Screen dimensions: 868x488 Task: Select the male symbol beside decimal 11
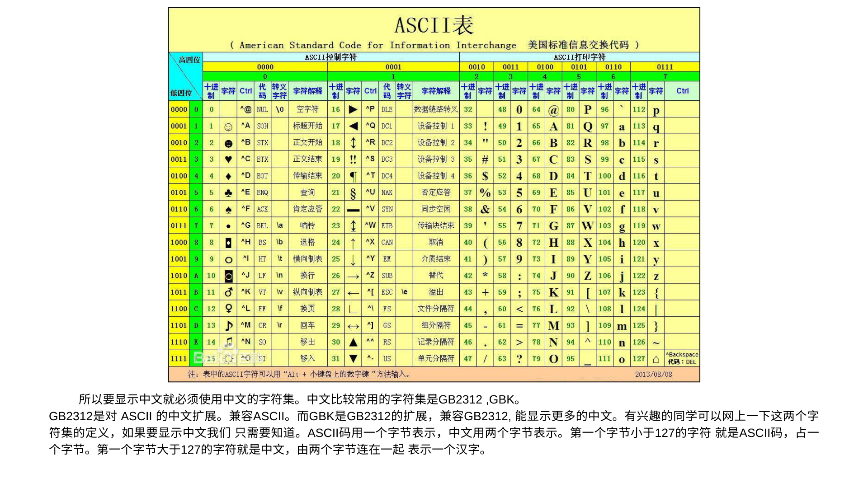(x=228, y=292)
